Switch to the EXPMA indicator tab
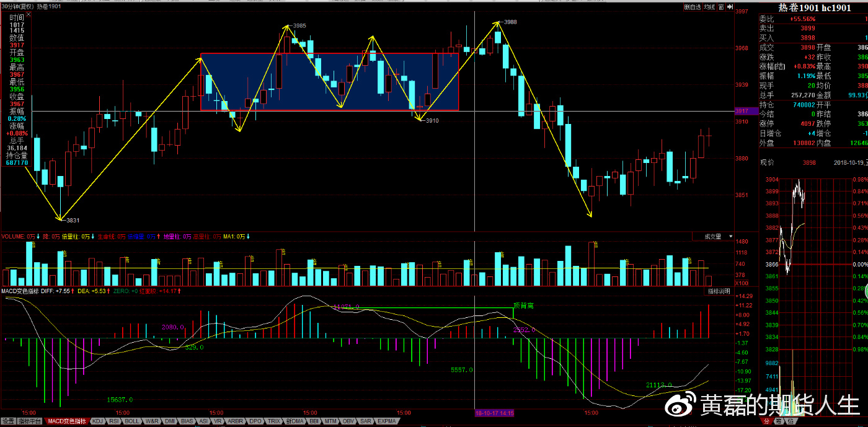This screenshot has height=427, width=868. (386, 421)
